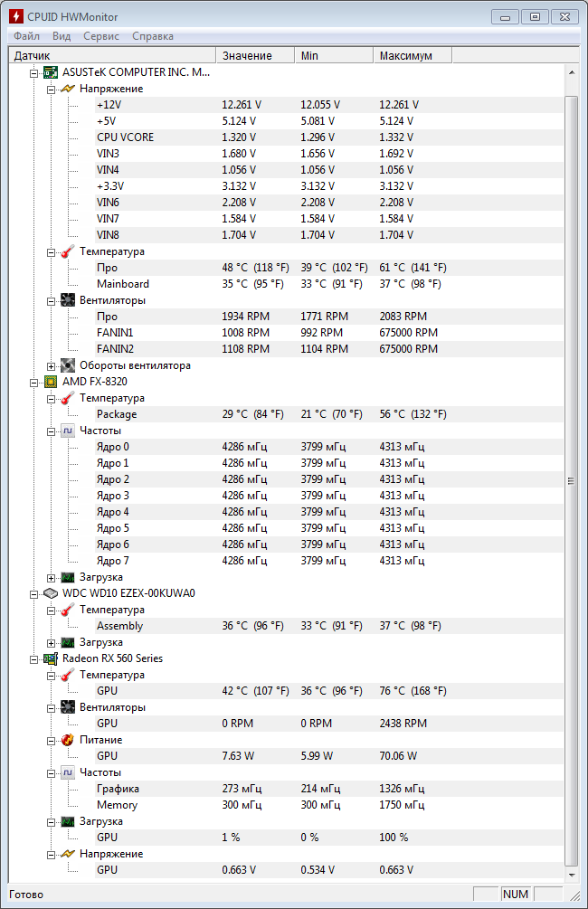The width and height of the screenshot is (588, 909).
Task: Expand the WDC WD10 Загрузка group
Action: (x=51, y=643)
